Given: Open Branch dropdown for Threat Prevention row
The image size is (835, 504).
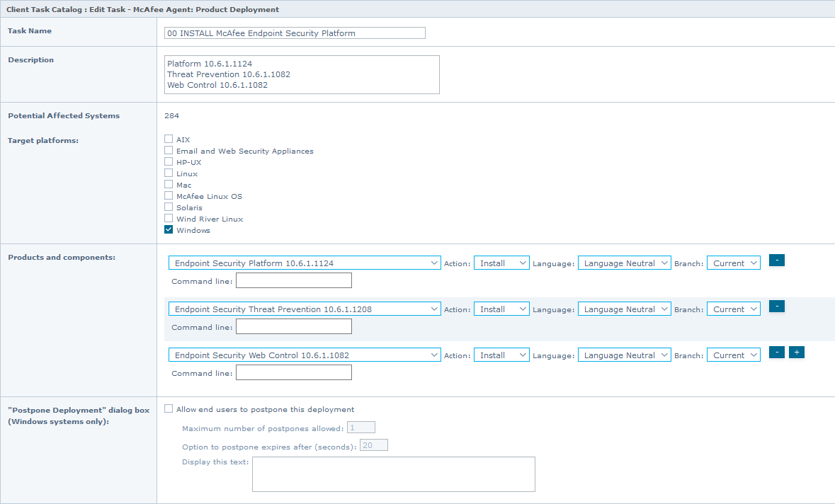Looking at the screenshot, I should click(733, 309).
